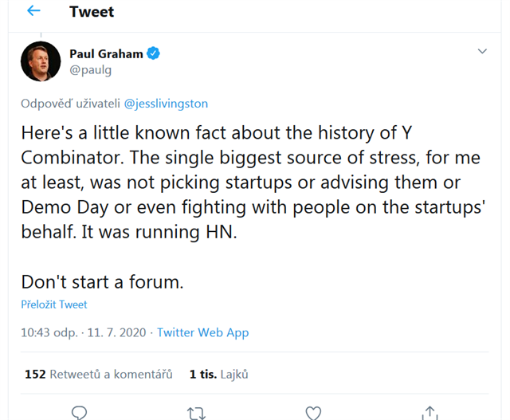This screenshot has height=420, width=510.
Task: Click the reply speech bubble icon
Action: [79, 412]
